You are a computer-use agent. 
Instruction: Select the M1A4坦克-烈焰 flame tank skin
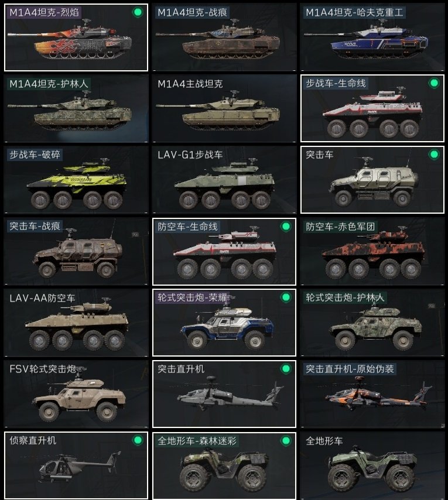[x=76, y=37]
